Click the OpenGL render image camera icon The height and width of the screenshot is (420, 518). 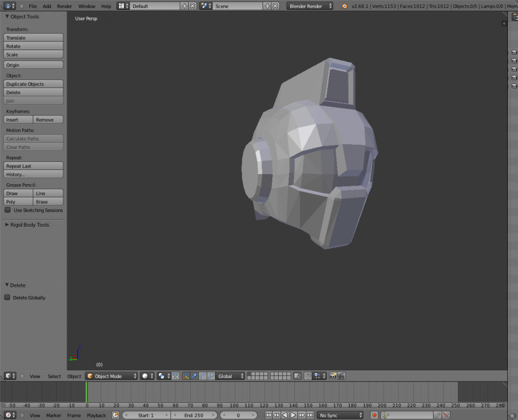coord(333,376)
